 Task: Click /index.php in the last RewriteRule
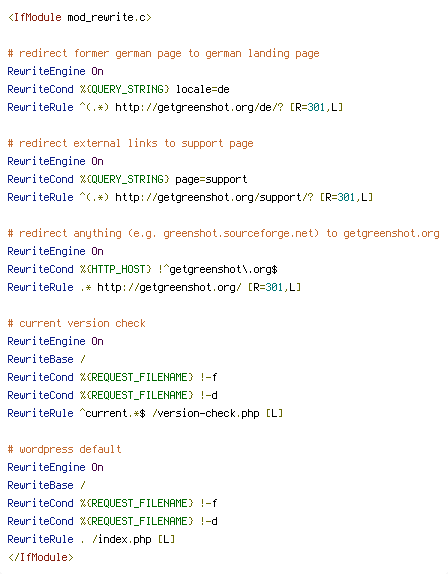point(122,539)
